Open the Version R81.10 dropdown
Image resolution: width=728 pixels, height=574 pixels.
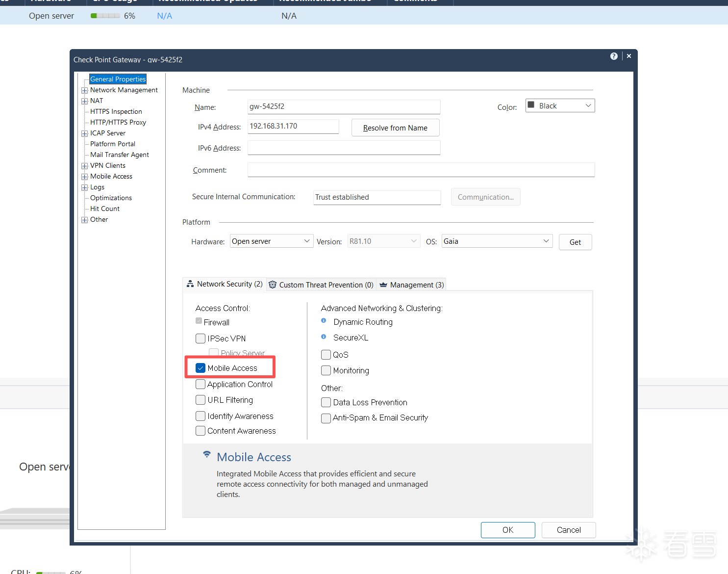coord(384,241)
